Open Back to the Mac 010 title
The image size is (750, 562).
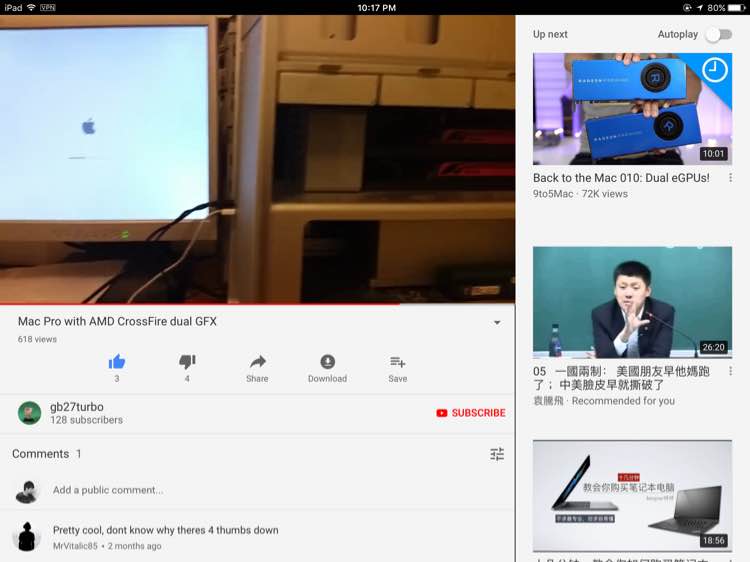point(621,178)
